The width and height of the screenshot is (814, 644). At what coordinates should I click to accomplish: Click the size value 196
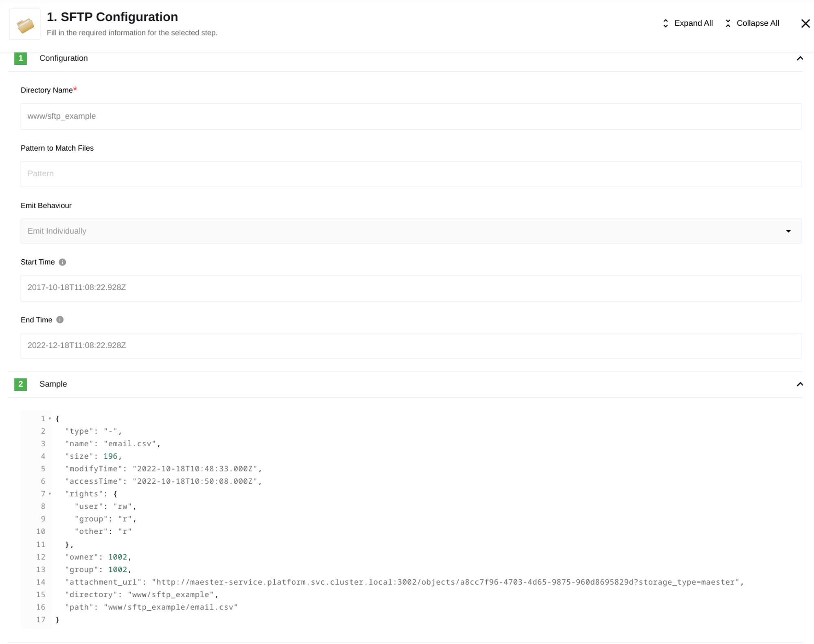coord(110,456)
